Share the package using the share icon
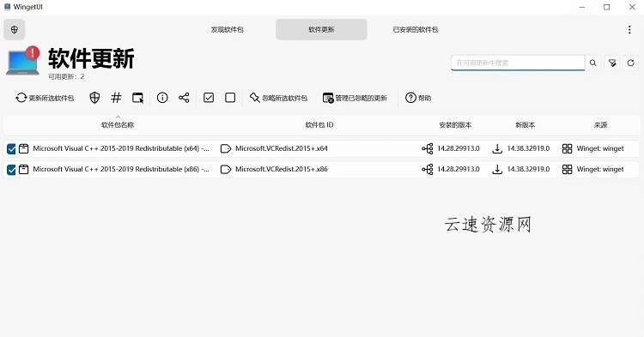The width and height of the screenshot is (644, 337). pos(184,98)
